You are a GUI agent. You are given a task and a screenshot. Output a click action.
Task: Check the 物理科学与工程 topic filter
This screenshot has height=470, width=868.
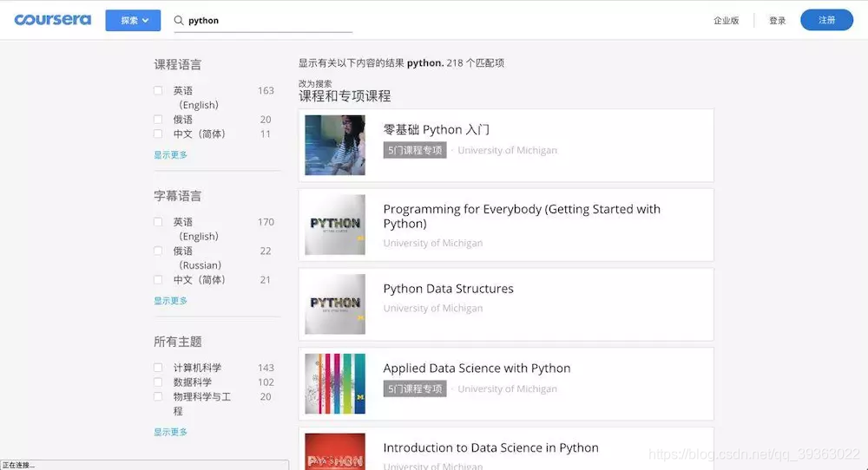pos(158,396)
